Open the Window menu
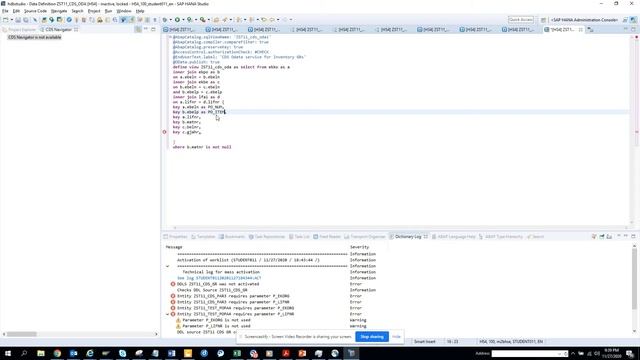The image size is (640, 360). point(124,11)
